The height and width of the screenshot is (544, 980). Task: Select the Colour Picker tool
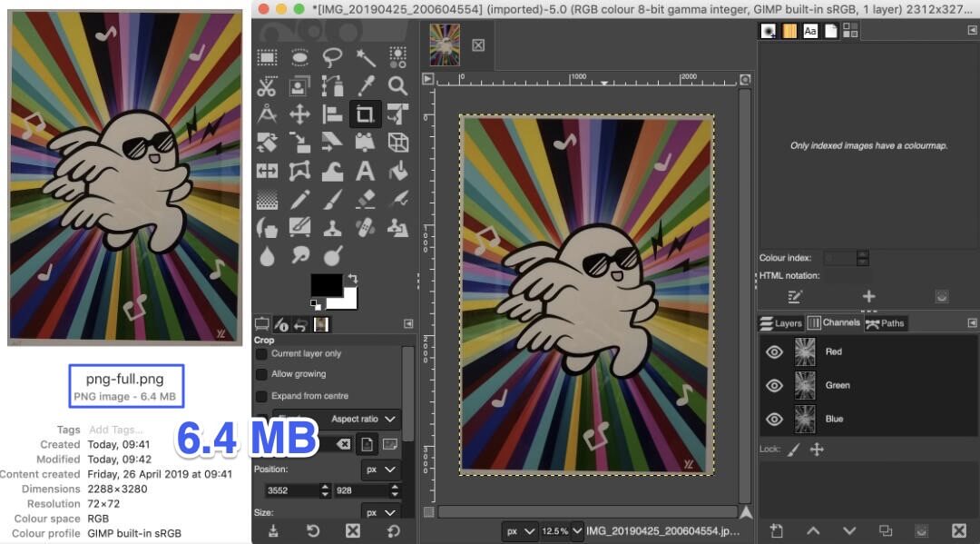coord(365,86)
